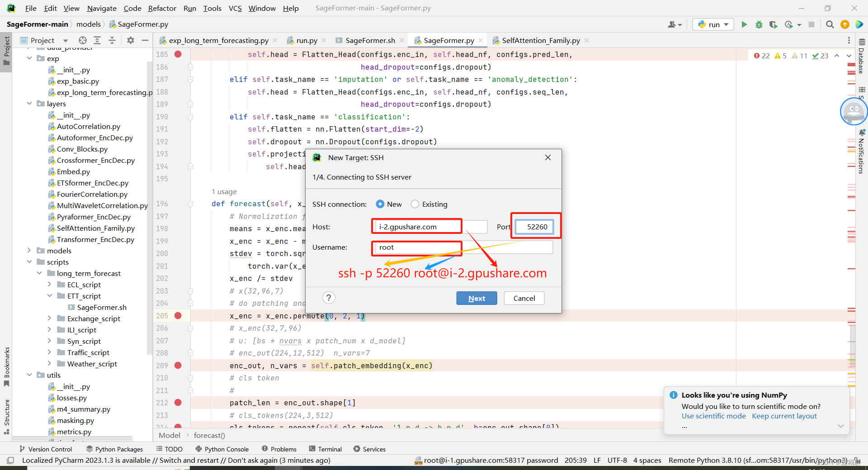The width and height of the screenshot is (868, 470).
Task: Open editor tabs more-options icon
Action: click(849, 40)
